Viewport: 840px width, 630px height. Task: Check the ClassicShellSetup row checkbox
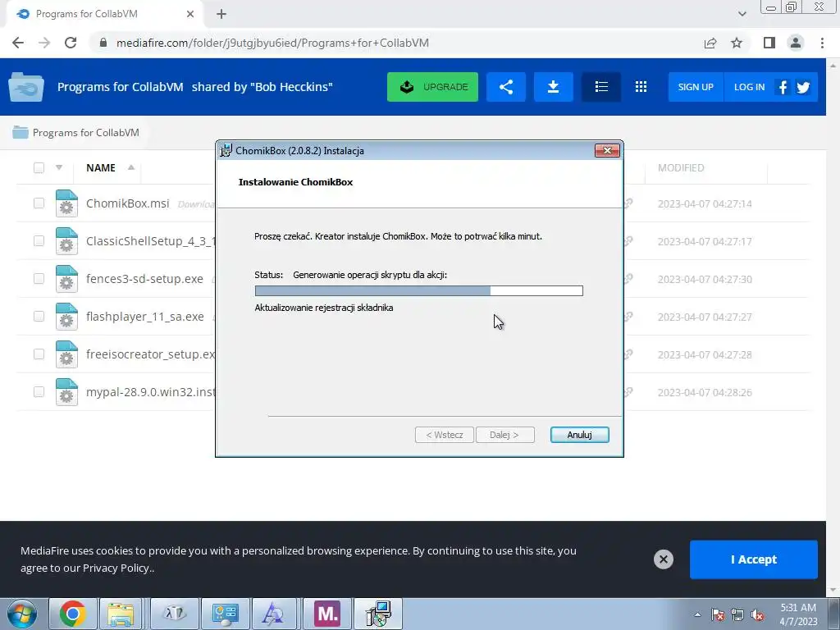coord(39,240)
